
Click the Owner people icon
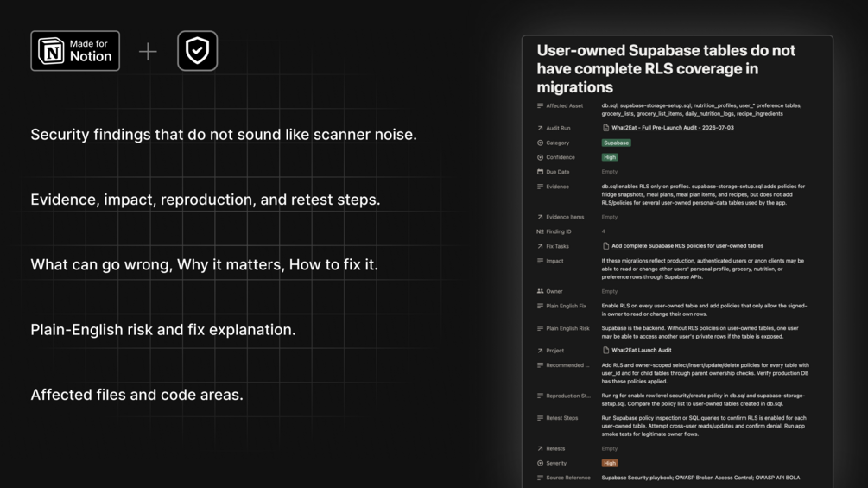pyautogui.click(x=540, y=291)
